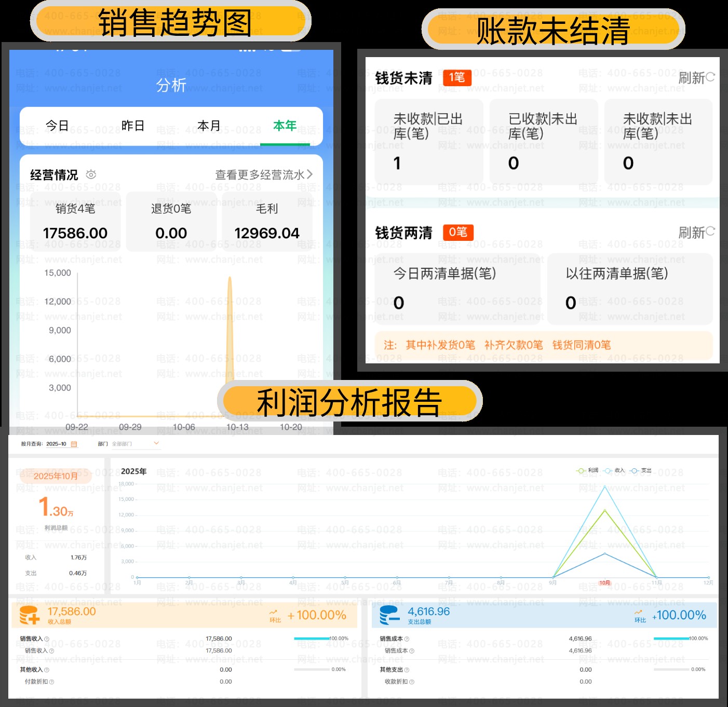728x707 pixels.
Task: Click the 收入 1.76万 row
Action: tap(56, 558)
